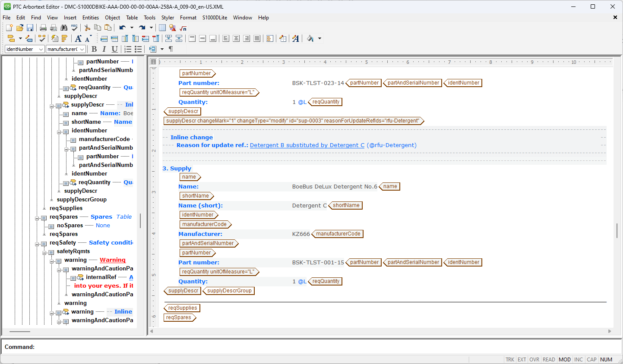Screen dimensions: 623x364
Task: Save the document with floppy icon
Action: tap(30, 28)
